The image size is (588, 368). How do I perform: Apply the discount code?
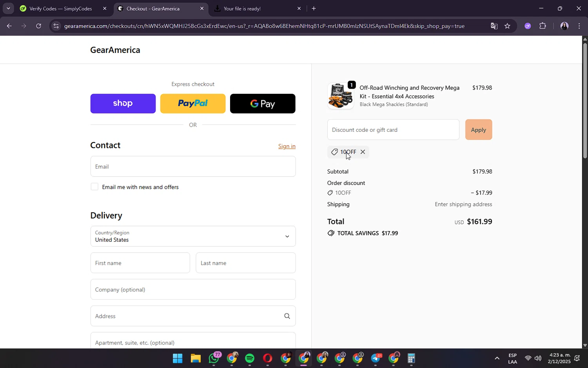pyautogui.click(x=478, y=129)
